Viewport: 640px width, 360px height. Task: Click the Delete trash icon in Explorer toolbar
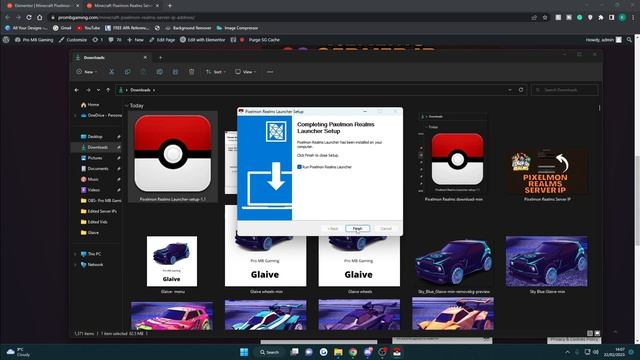click(191, 72)
